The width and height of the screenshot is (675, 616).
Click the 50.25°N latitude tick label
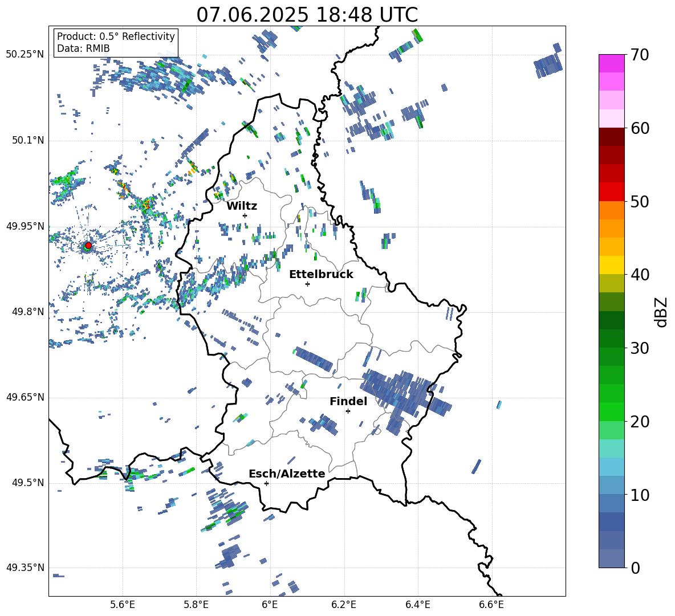[x=25, y=55]
